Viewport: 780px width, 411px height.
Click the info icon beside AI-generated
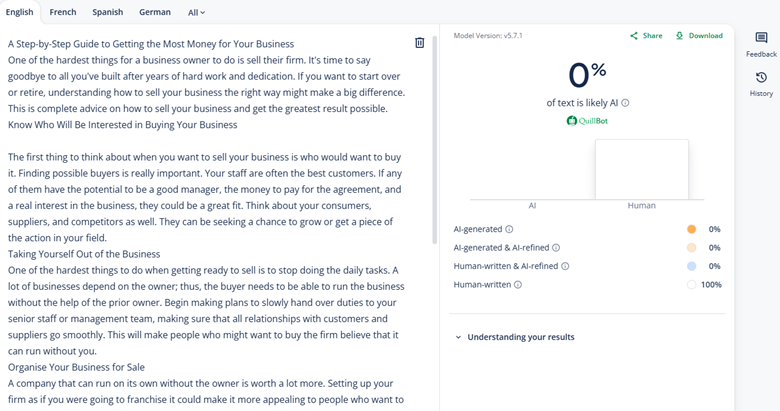coord(509,230)
